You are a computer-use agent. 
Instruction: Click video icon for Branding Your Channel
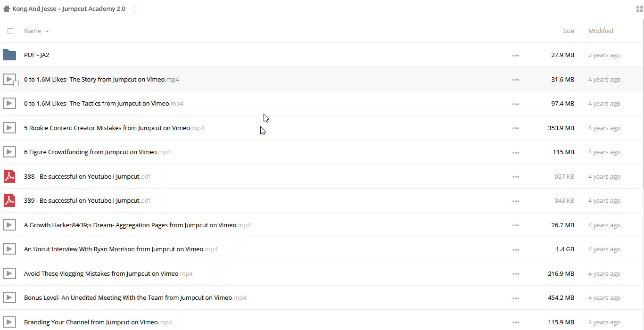[x=9, y=322]
